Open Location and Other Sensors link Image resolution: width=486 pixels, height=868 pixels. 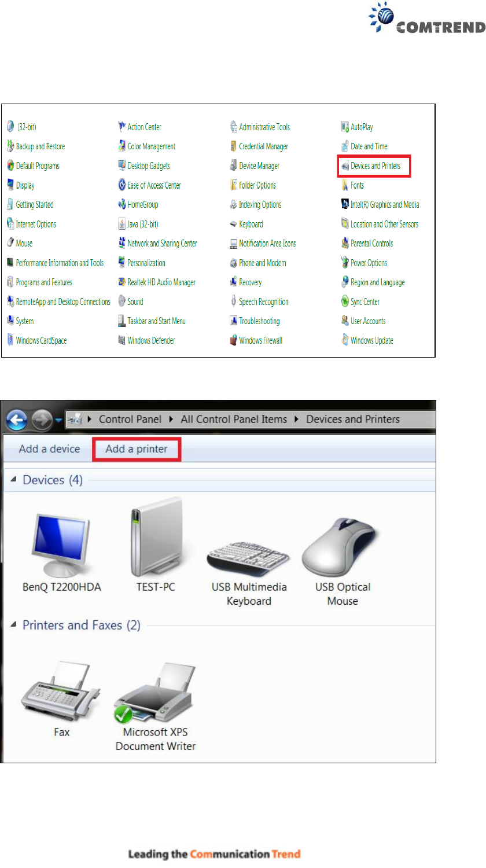[384, 224]
